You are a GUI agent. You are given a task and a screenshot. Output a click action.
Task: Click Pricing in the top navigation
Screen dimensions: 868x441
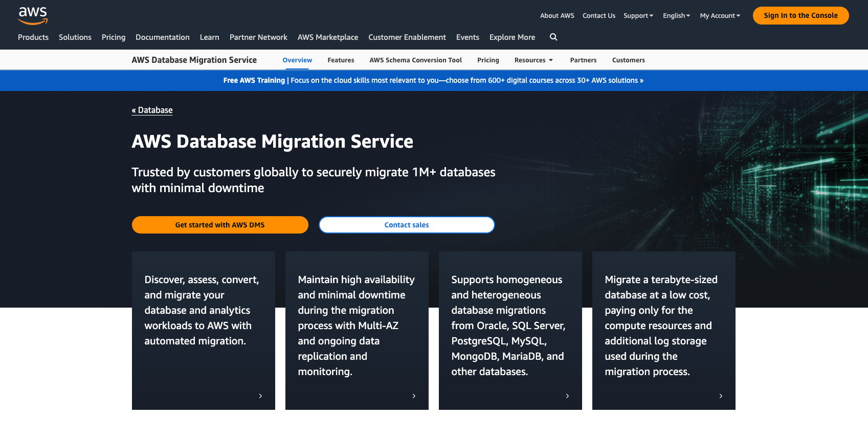[114, 37]
